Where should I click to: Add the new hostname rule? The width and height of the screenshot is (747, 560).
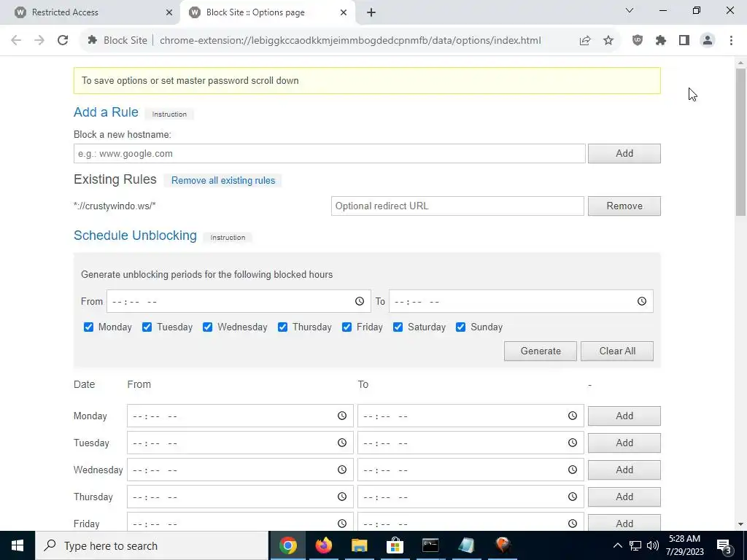click(x=624, y=154)
